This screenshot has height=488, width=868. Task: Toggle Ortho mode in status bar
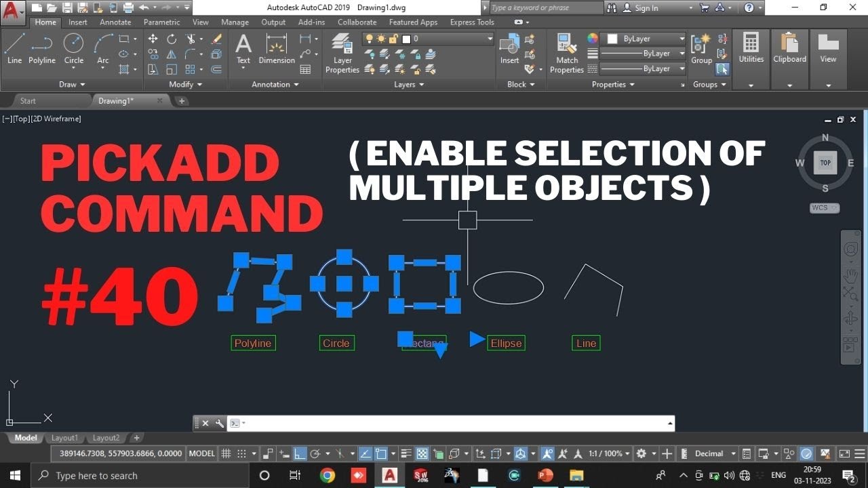[x=299, y=453]
